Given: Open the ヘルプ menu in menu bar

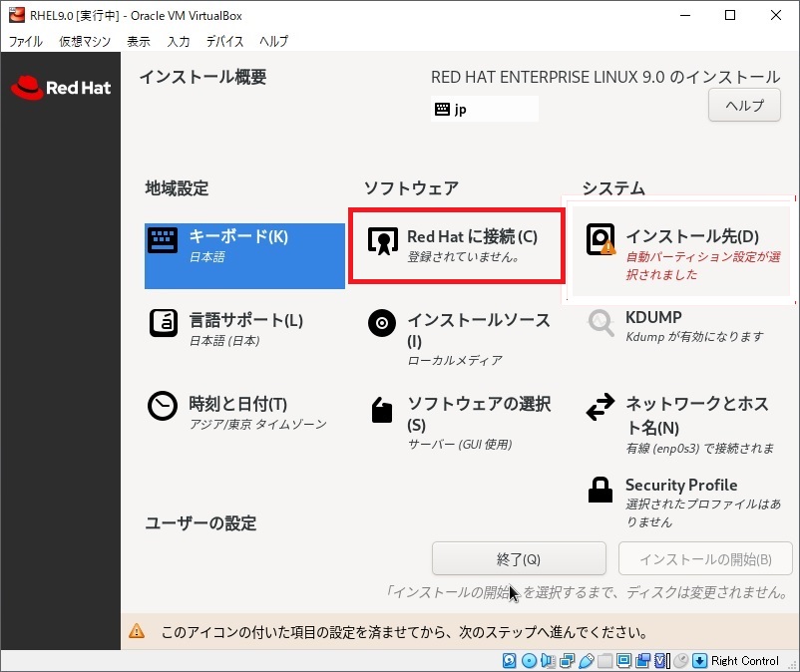Looking at the screenshot, I should click(x=273, y=41).
